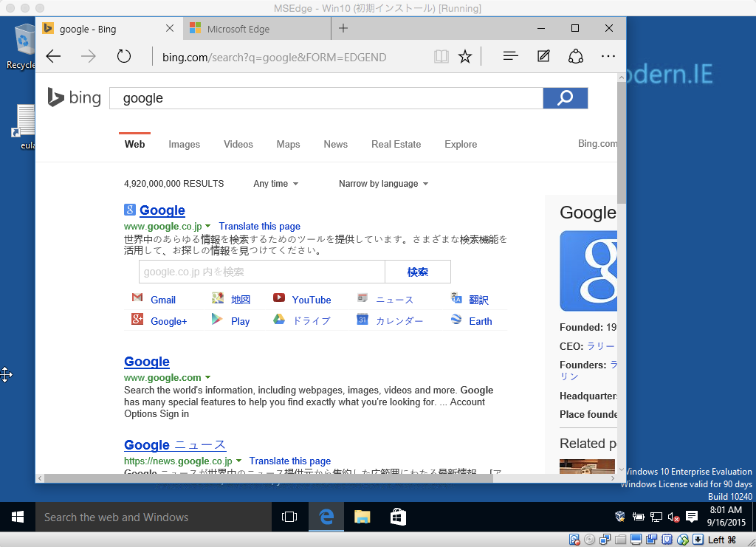Click the 検索 site search button
Viewport: 756px width, 547px height.
point(418,272)
